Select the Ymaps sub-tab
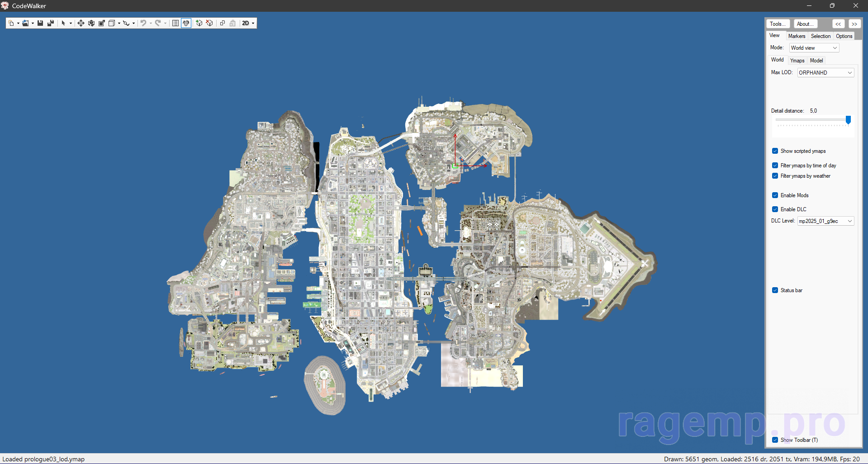The height and width of the screenshot is (464, 868). pos(797,61)
